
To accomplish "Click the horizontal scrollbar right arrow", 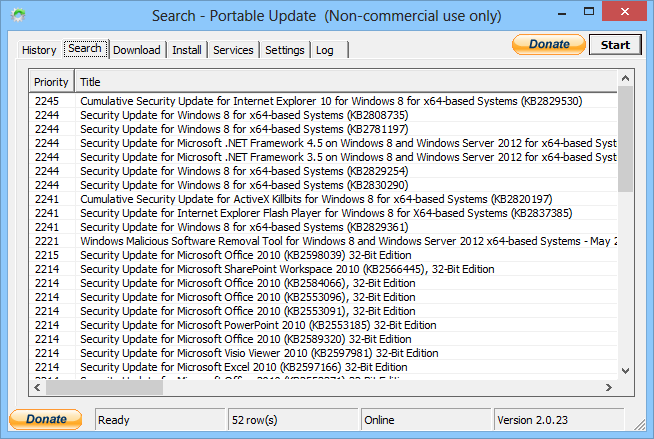I will tap(609, 388).
